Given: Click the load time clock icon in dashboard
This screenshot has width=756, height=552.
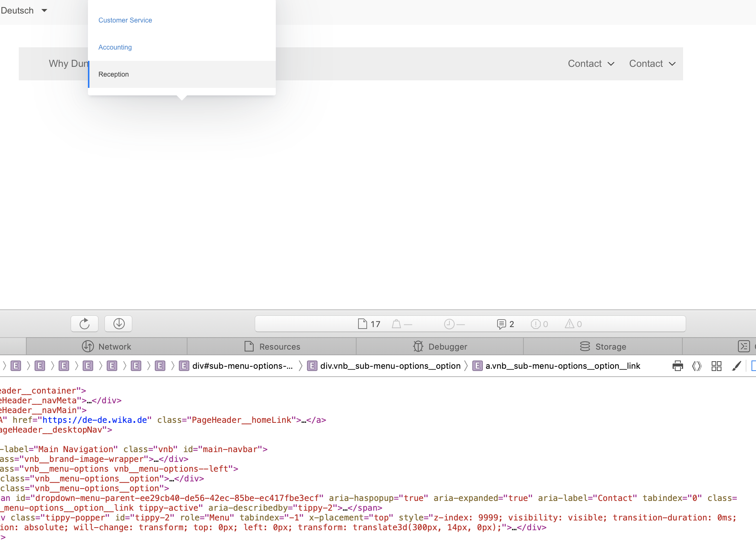Looking at the screenshot, I should (x=449, y=324).
